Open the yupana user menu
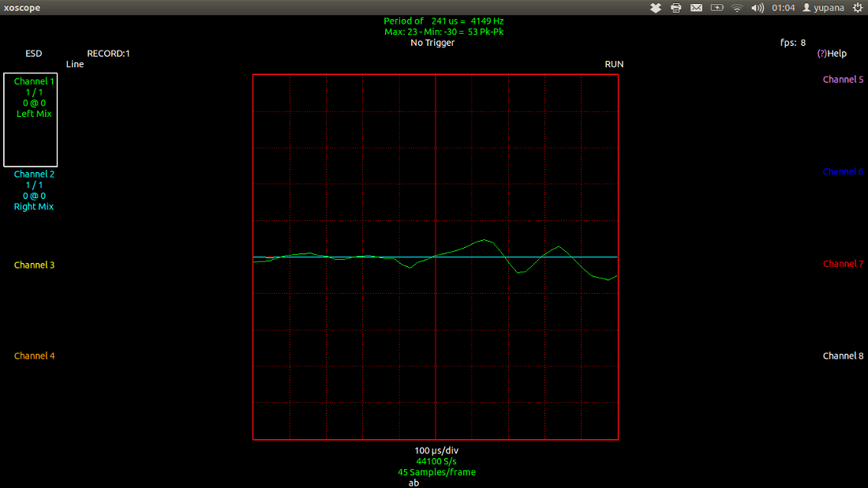The image size is (868, 488). point(823,8)
